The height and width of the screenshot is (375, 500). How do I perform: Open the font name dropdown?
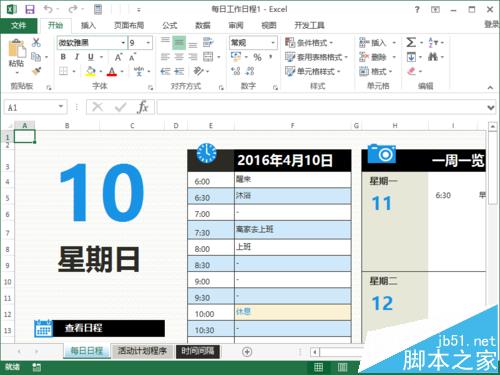(x=123, y=43)
